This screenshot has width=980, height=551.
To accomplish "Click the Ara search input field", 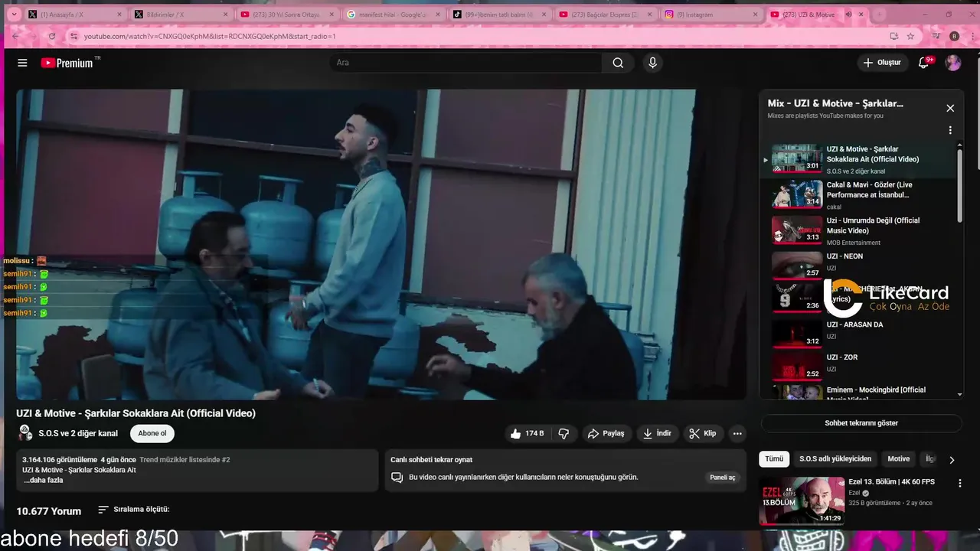I will click(x=466, y=63).
